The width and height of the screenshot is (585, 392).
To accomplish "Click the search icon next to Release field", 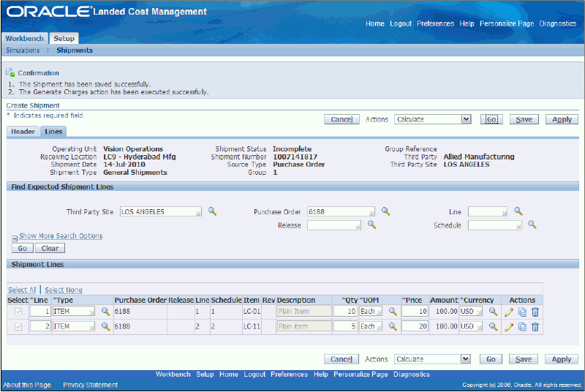I will pyautogui.click(x=371, y=225).
